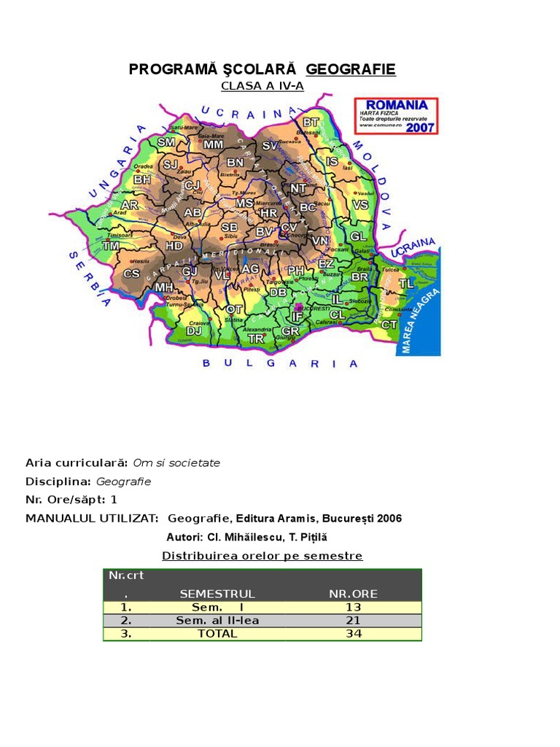Click the 'Nr.crt' table header
Viewport: 560px width, 747px height.
[126, 576]
